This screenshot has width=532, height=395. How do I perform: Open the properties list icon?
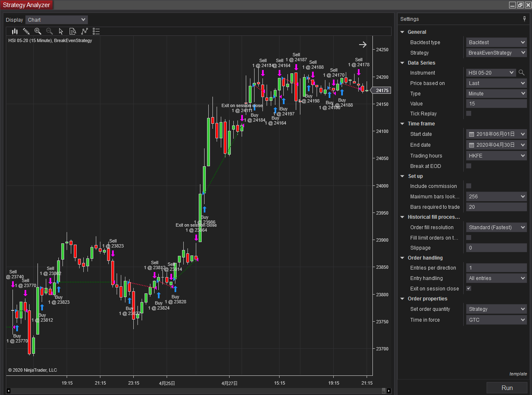(96, 31)
